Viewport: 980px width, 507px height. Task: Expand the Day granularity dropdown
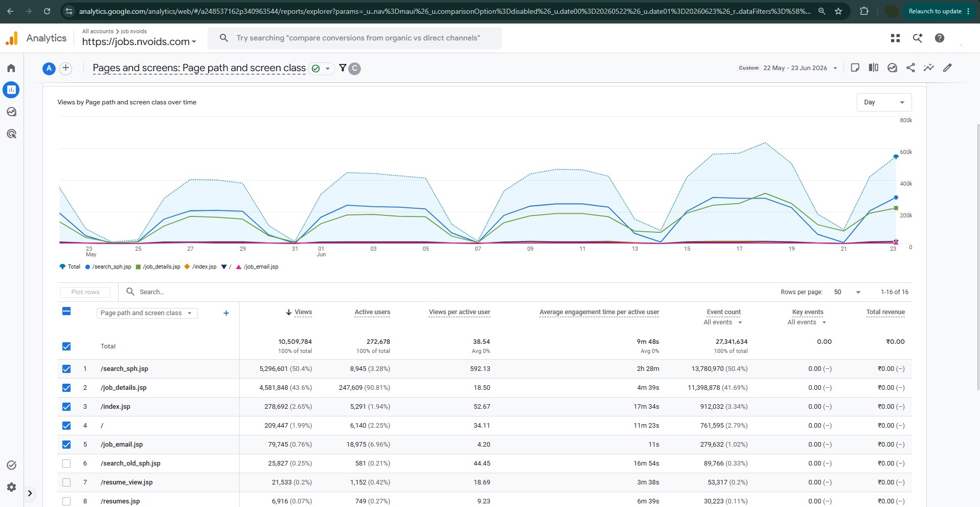click(x=884, y=102)
